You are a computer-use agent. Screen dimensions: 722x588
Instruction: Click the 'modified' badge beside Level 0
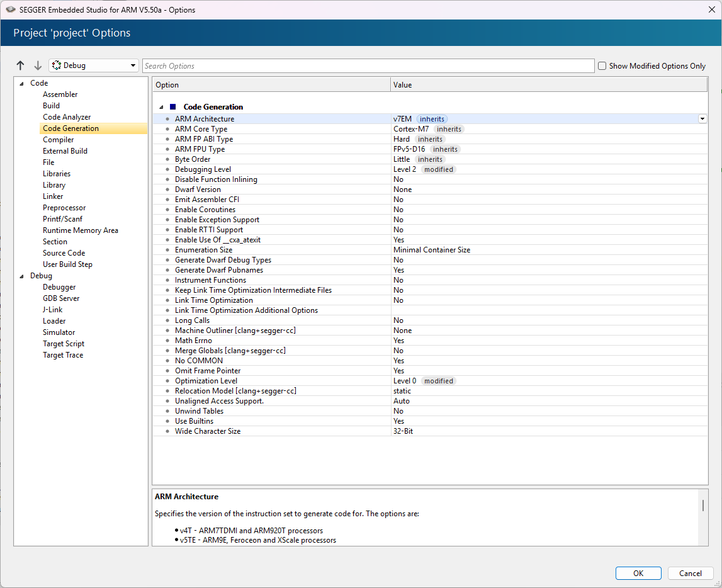(438, 381)
